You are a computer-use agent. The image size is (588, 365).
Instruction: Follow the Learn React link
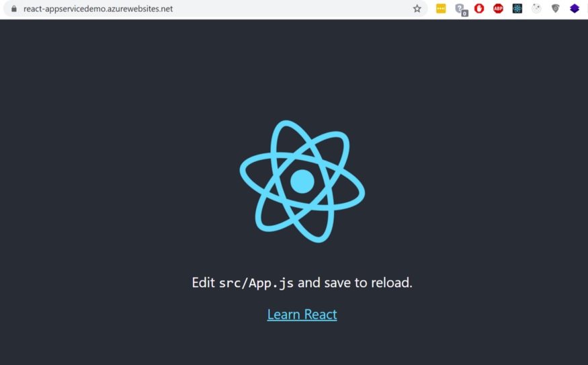302,314
